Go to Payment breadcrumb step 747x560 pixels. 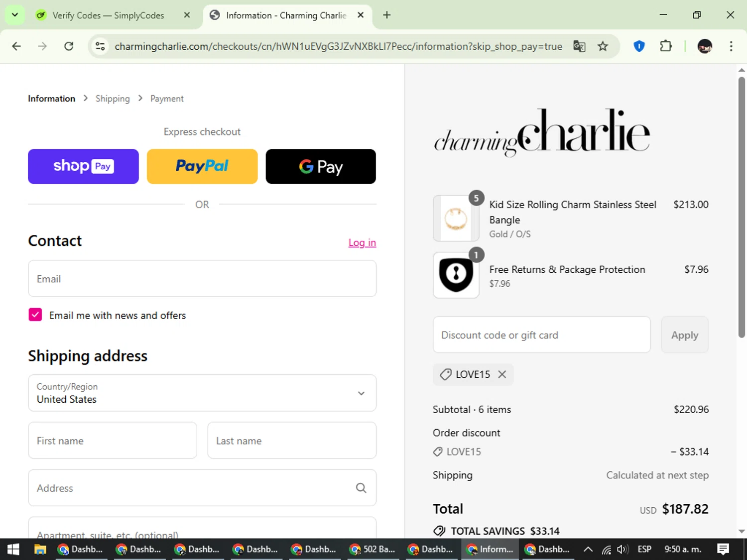167,99
